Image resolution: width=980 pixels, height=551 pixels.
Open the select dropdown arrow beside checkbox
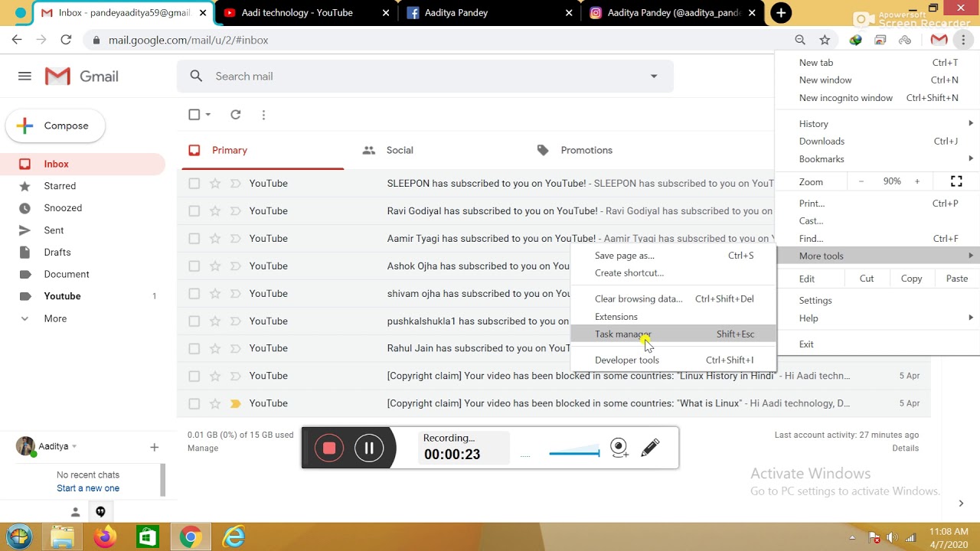coord(207,115)
